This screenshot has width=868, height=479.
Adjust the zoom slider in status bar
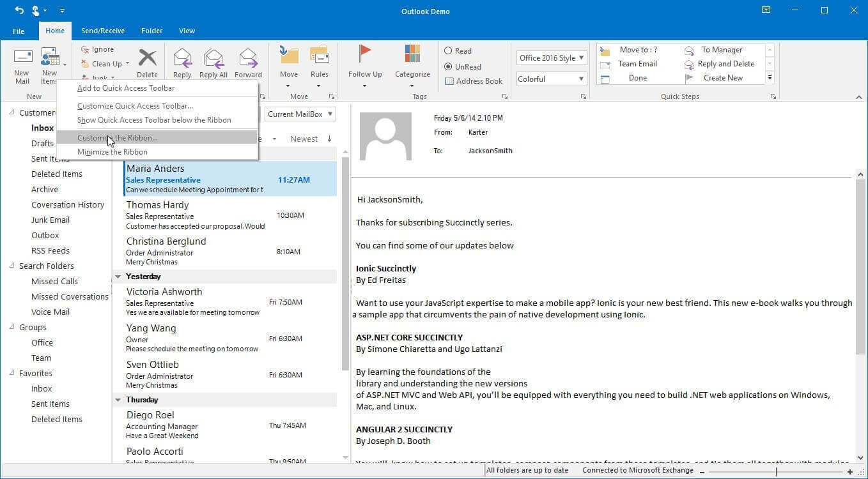[777, 472]
